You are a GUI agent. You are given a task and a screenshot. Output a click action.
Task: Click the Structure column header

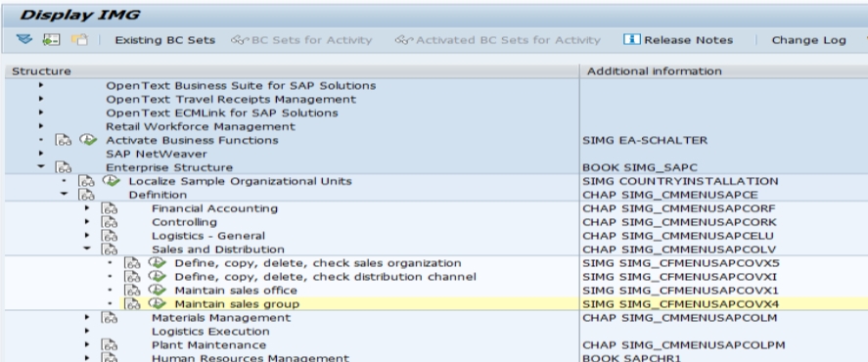click(x=292, y=70)
